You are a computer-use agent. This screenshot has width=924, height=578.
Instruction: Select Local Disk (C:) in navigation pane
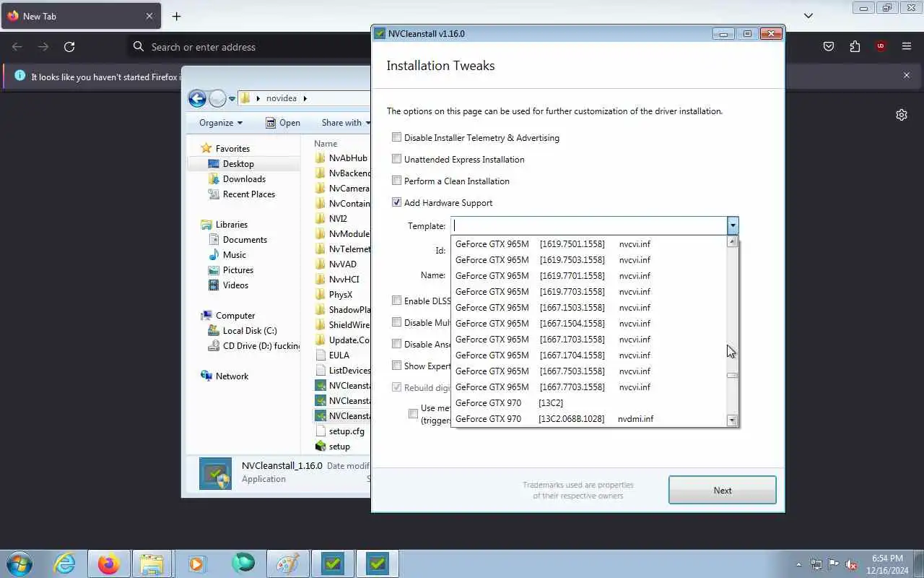250,331
